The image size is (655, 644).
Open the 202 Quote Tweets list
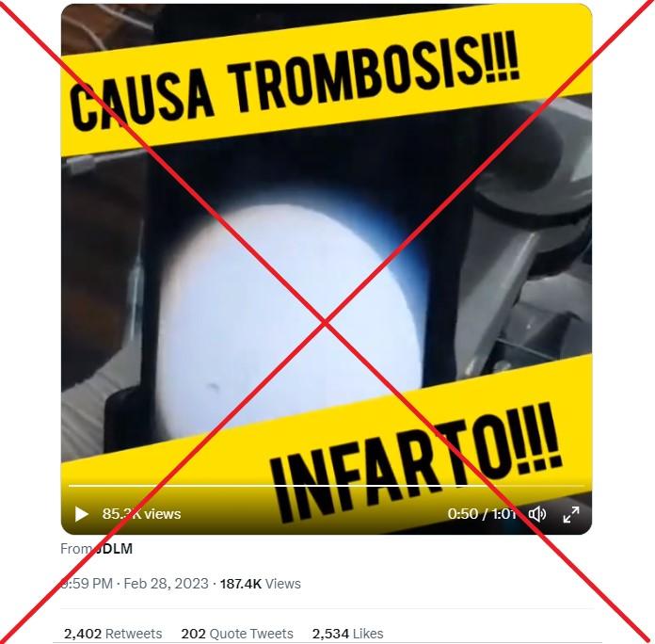[237, 634]
